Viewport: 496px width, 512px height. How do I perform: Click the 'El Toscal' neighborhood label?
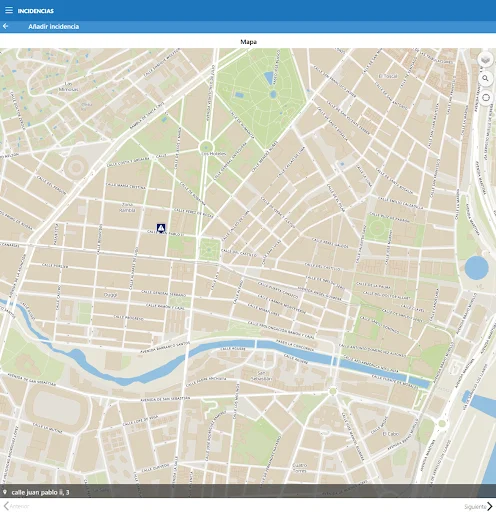click(388, 76)
